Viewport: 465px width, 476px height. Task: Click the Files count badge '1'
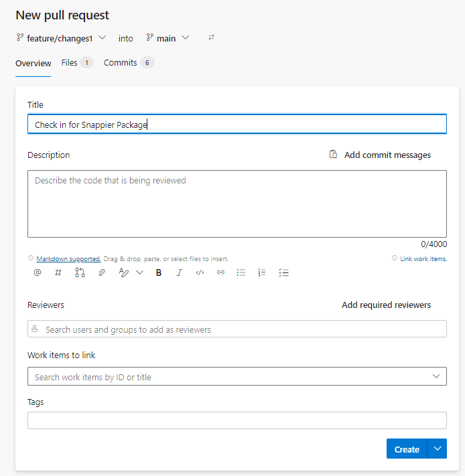point(86,62)
